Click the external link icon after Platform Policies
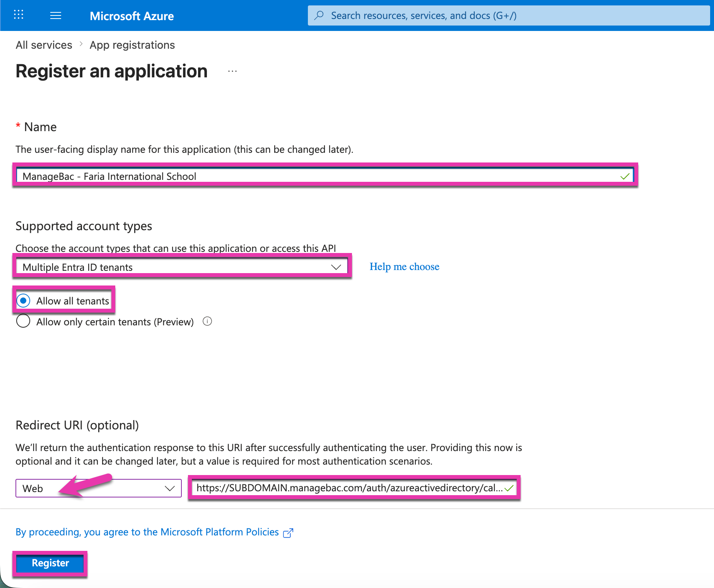Image resolution: width=714 pixels, height=588 pixels. tap(288, 533)
